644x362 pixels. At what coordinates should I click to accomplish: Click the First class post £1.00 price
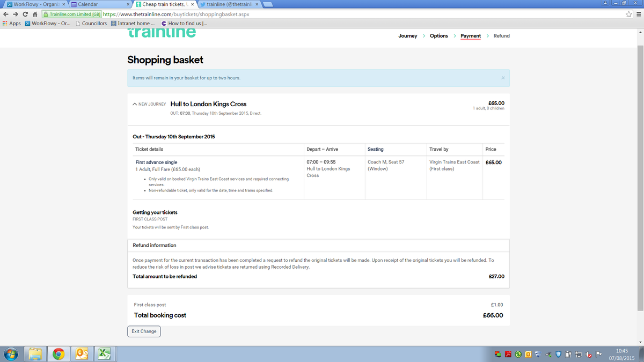point(497,305)
